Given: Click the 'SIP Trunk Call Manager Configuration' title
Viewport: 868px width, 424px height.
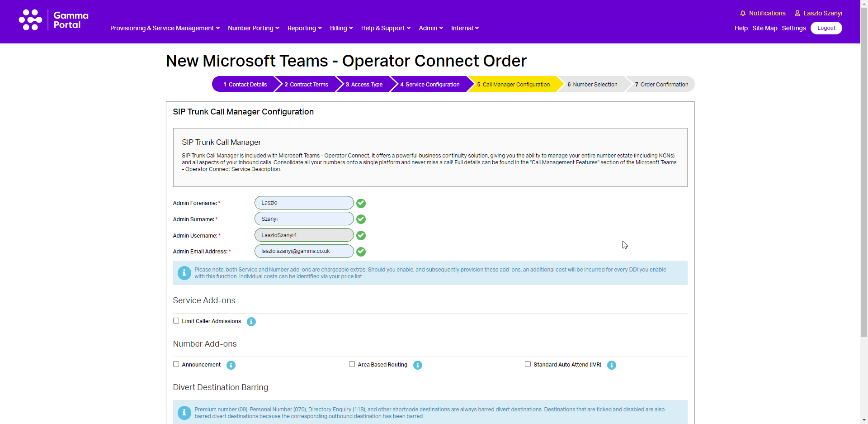Looking at the screenshot, I should click(x=243, y=112).
